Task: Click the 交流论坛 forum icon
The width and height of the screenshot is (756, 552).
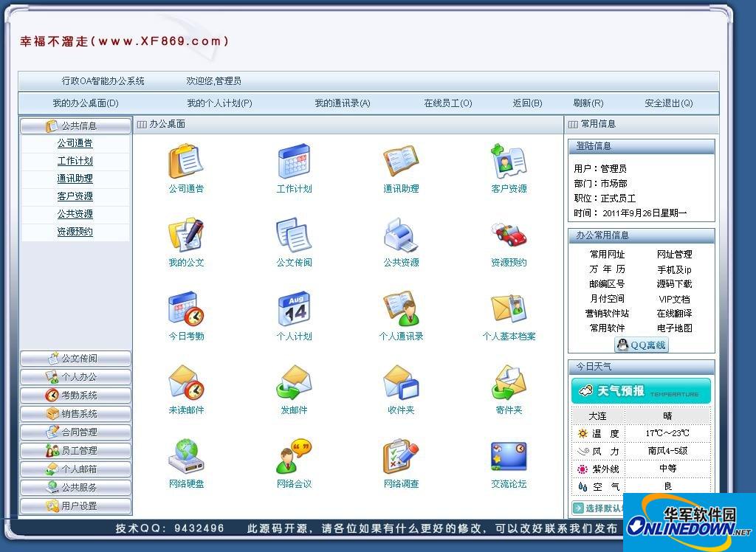Action: click(x=509, y=458)
